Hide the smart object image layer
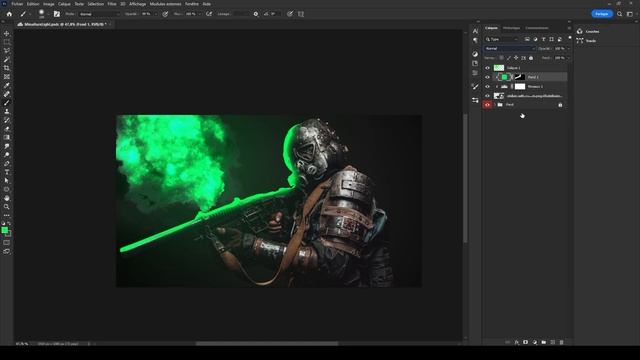Image resolution: width=640 pixels, height=360 pixels. pos(487,96)
